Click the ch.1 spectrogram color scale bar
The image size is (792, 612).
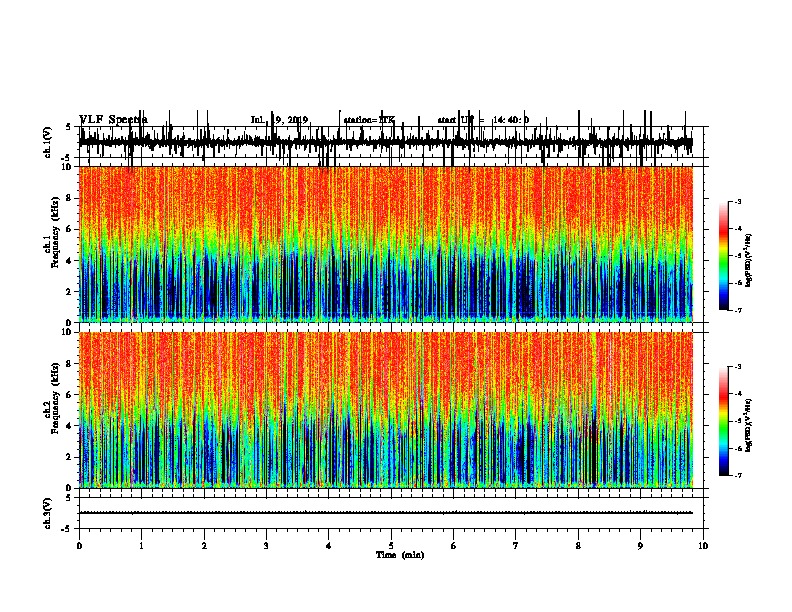[x=724, y=256]
